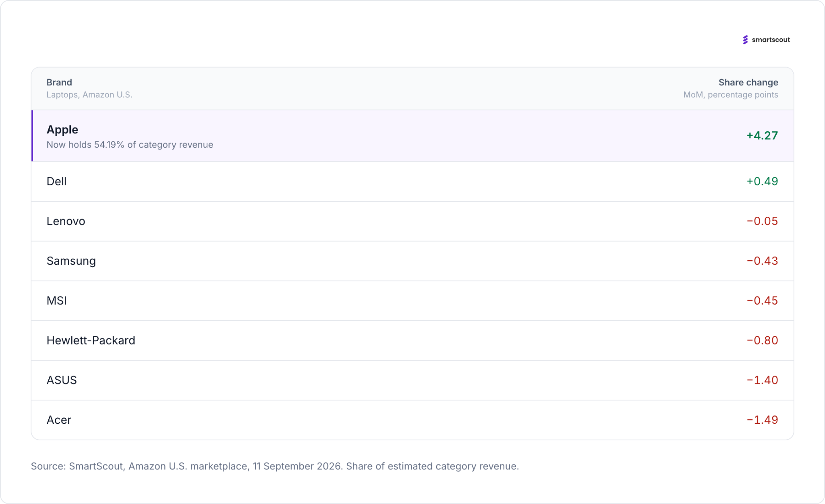The width and height of the screenshot is (825, 504).
Task: Click Hewlett-Packard's −0.80 share change value
Action: (762, 340)
